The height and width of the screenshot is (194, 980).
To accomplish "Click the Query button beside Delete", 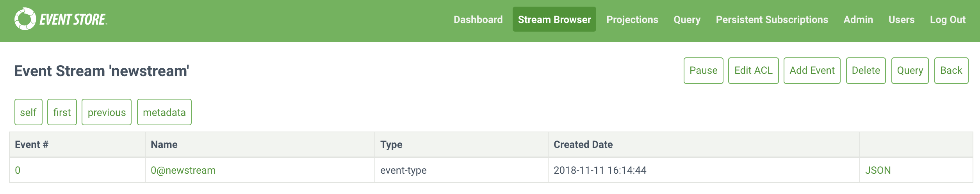I will (x=910, y=71).
